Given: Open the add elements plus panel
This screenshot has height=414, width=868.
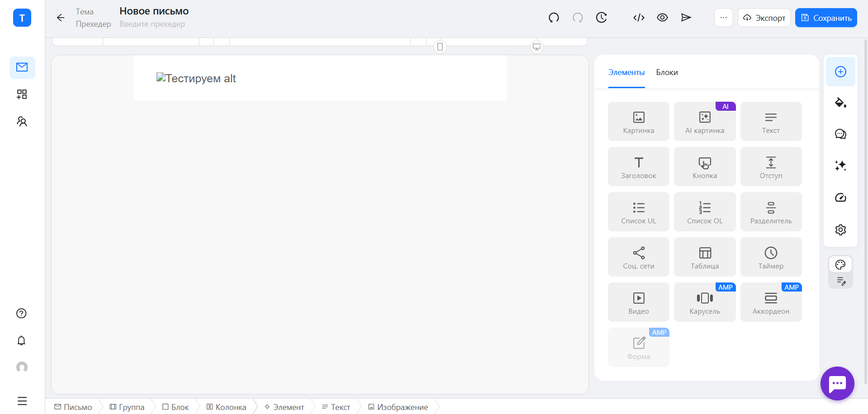Looking at the screenshot, I should pyautogui.click(x=840, y=71).
